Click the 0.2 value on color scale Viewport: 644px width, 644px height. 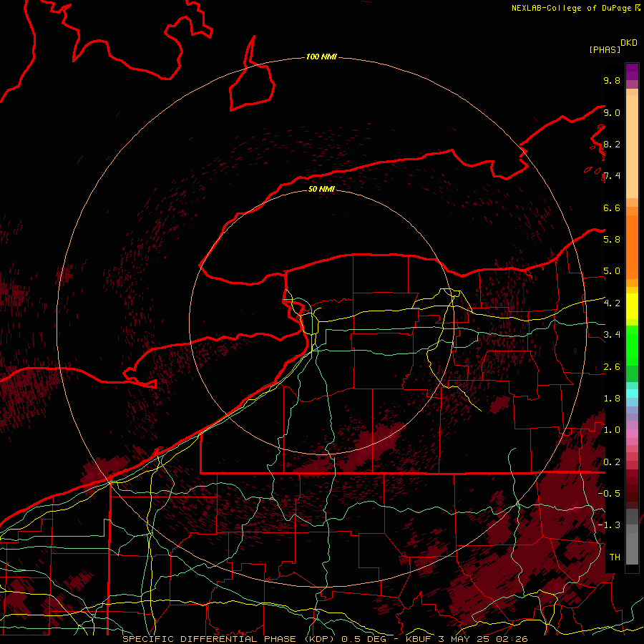612,462
